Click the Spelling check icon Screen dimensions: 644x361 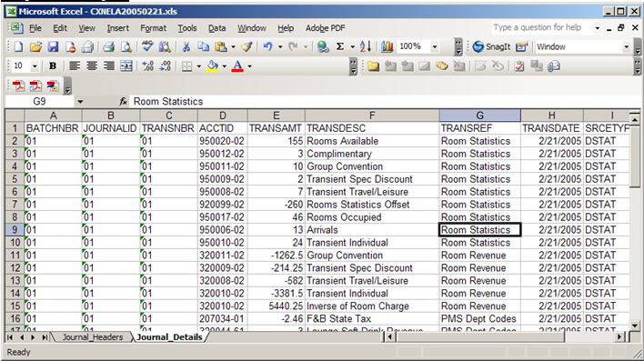coord(147,46)
